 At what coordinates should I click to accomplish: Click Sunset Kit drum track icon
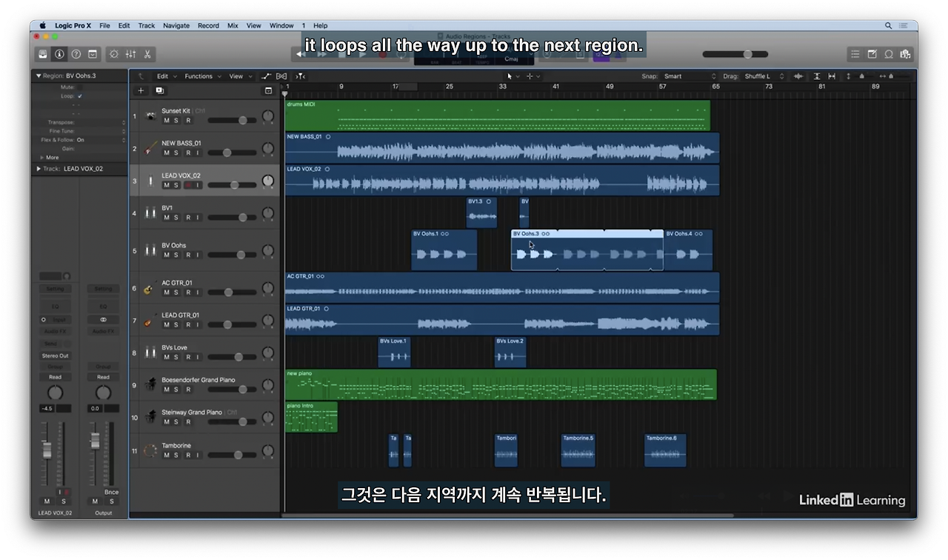pyautogui.click(x=150, y=116)
